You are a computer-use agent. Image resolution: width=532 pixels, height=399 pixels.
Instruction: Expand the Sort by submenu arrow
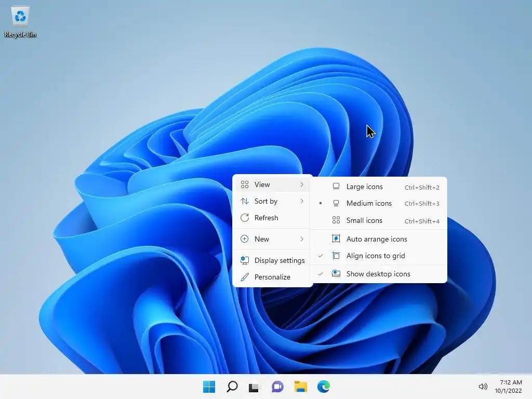click(302, 201)
